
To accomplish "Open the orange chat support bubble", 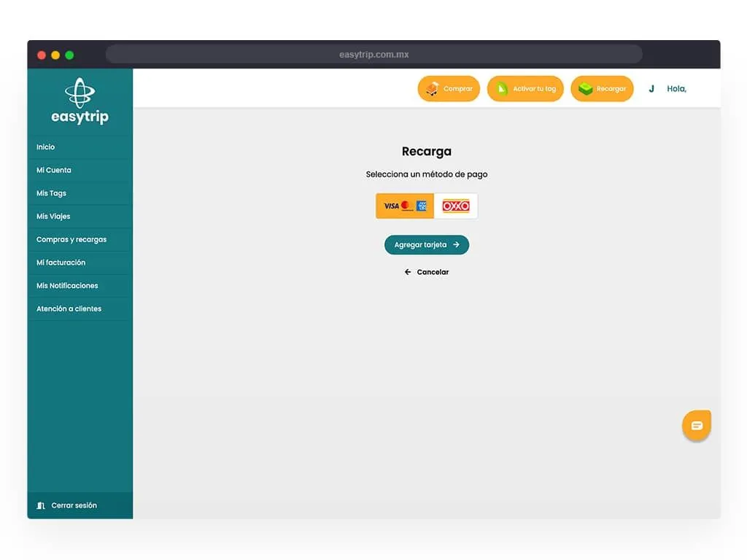I will (697, 425).
